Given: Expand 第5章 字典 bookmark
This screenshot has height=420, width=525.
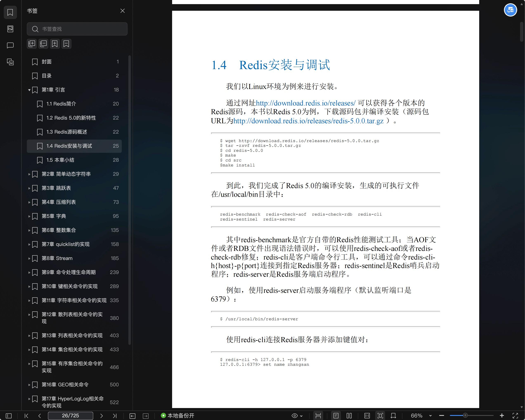Looking at the screenshot, I should pos(29,216).
